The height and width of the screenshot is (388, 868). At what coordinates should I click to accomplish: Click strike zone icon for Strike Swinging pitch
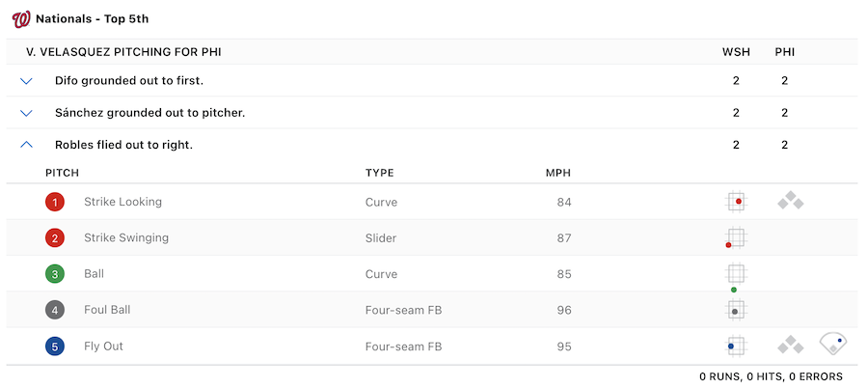736,237
